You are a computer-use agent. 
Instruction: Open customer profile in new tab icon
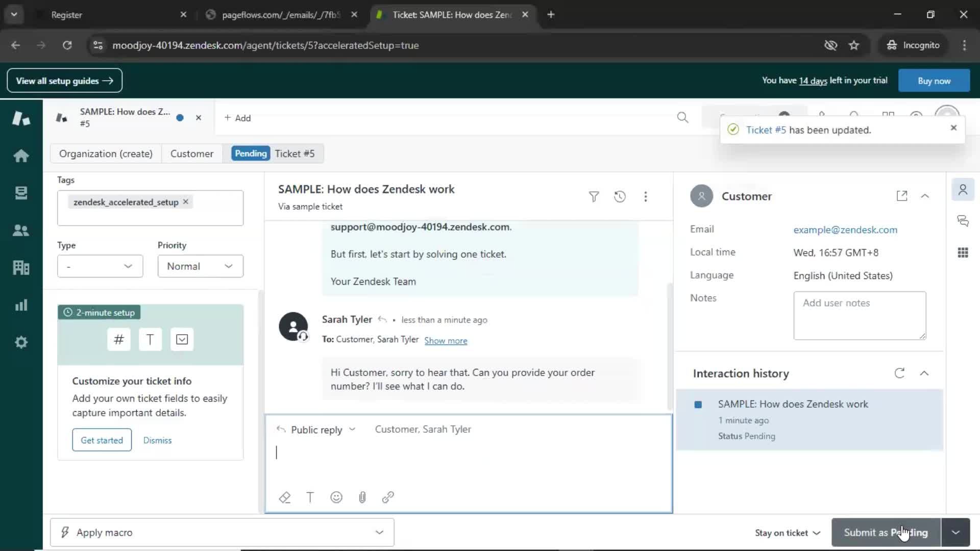click(x=902, y=196)
